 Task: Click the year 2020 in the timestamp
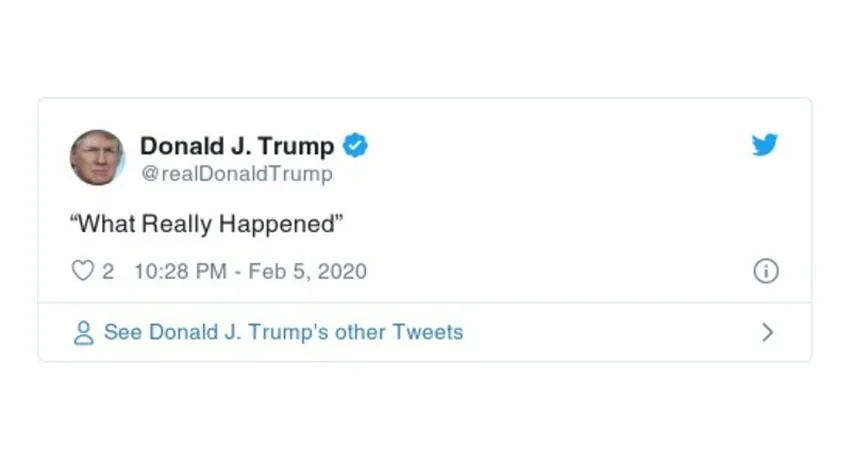pyautogui.click(x=340, y=271)
